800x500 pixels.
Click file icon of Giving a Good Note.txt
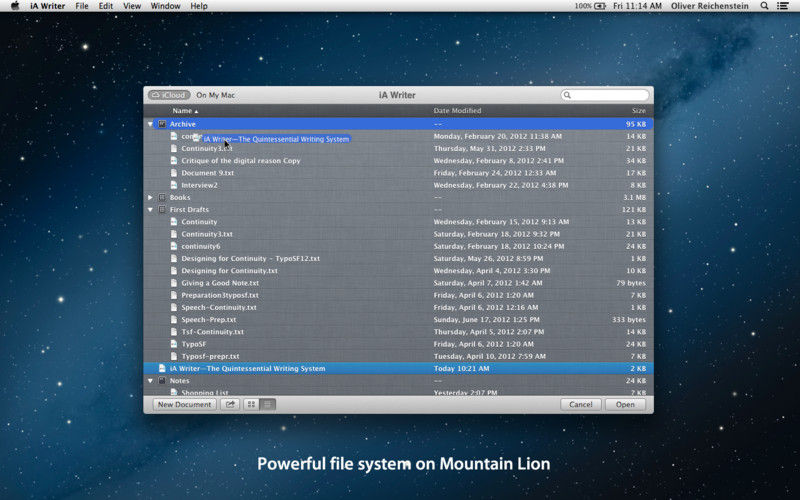tap(173, 283)
